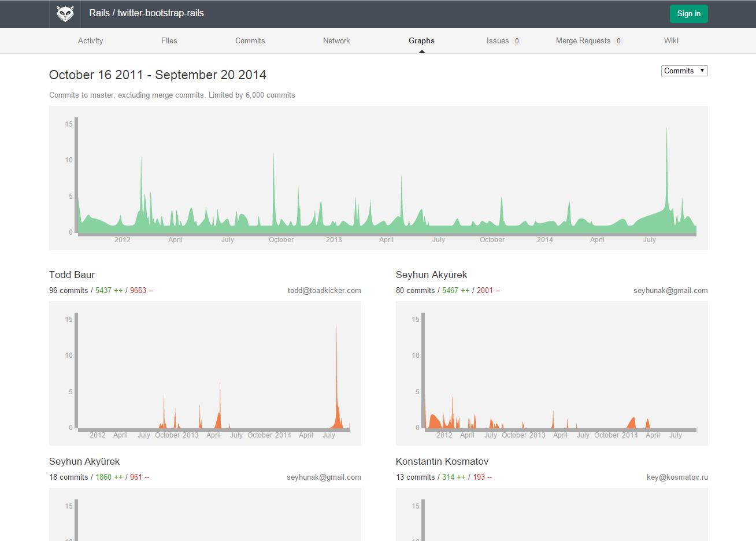Screen dimensions: 756x541
Task: Click '80 commits' under Seyhun Akyürek
Action: tap(416, 290)
